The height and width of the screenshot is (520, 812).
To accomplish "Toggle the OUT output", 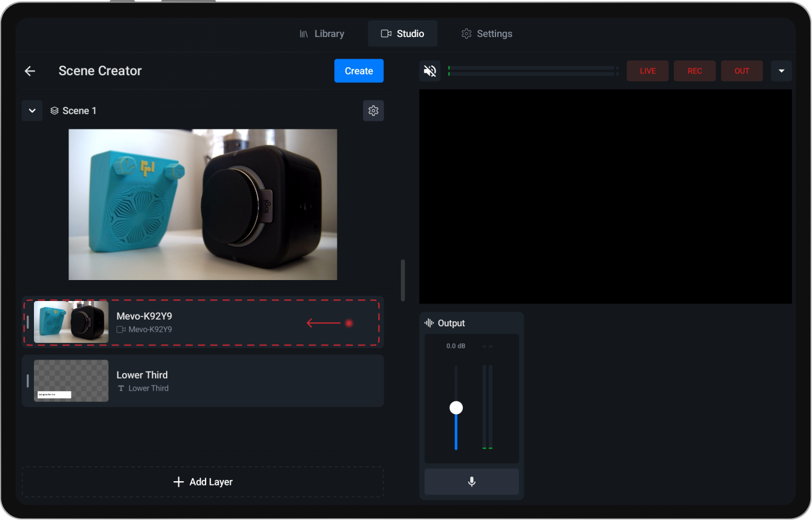I will click(x=742, y=70).
